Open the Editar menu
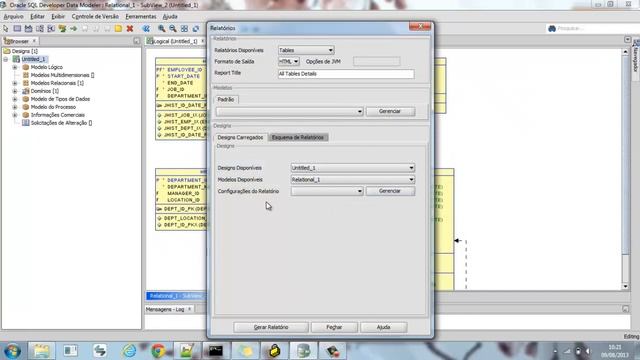The height and width of the screenshot is (360, 640). tap(37, 16)
